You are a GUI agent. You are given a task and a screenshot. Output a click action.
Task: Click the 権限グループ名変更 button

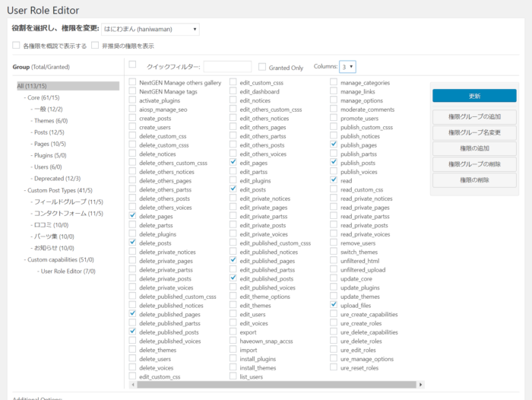(x=473, y=133)
